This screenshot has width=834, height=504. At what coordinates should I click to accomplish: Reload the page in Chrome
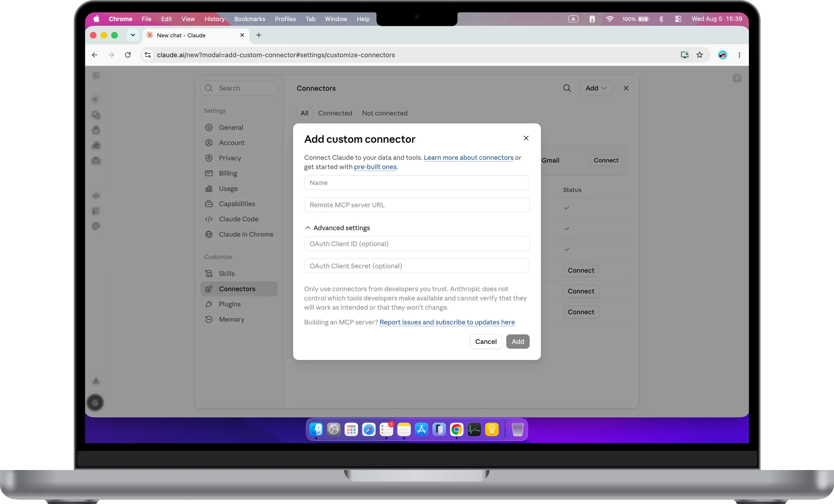[x=128, y=55]
